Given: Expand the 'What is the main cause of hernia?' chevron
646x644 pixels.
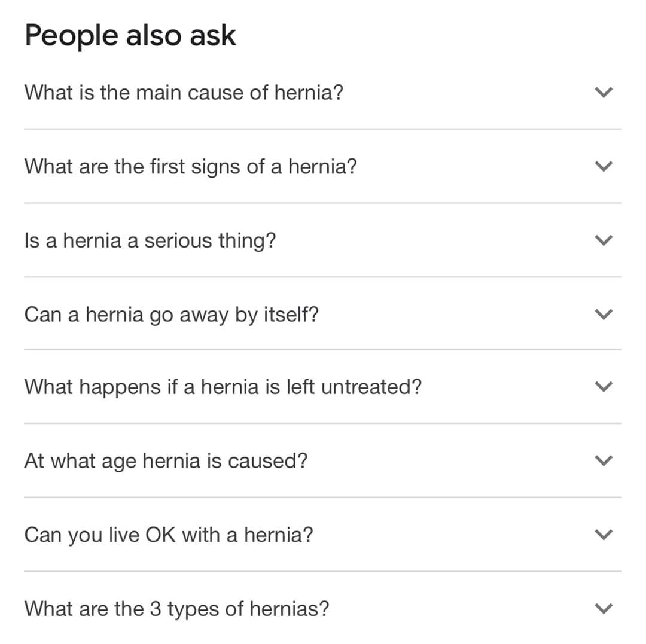Looking at the screenshot, I should (604, 93).
